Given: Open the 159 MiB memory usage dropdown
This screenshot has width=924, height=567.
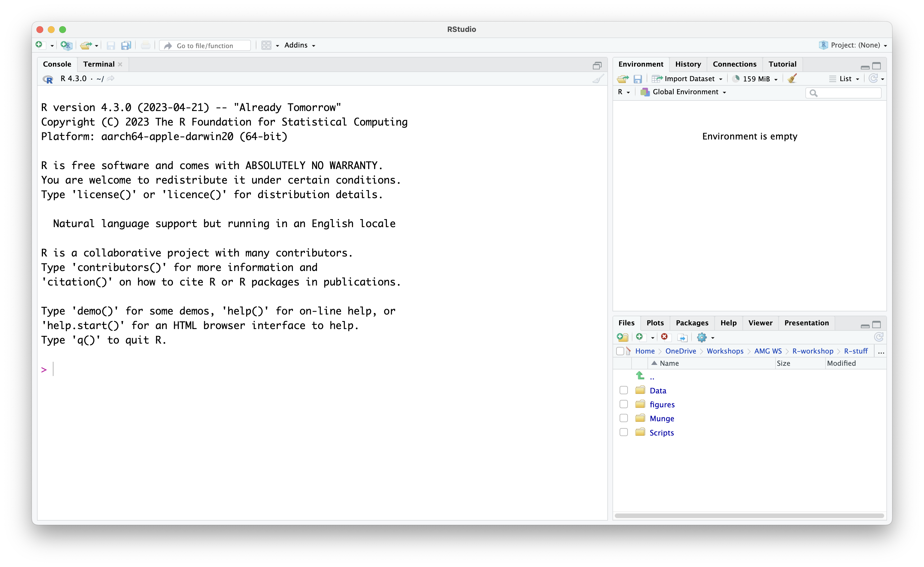Looking at the screenshot, I should click(756, 79).
